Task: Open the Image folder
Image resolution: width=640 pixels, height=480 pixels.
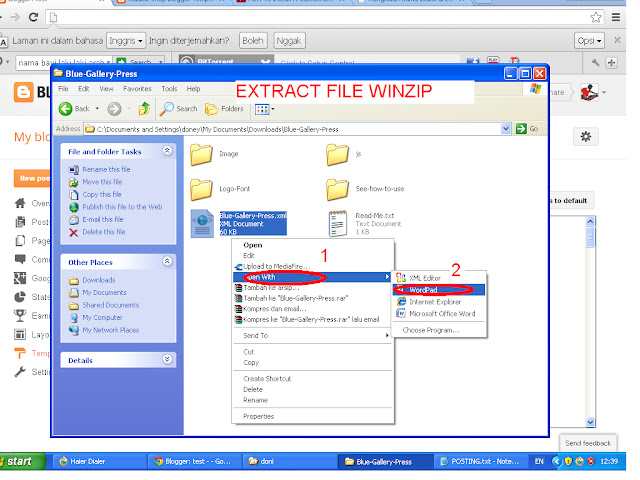Action: (201, 154)
